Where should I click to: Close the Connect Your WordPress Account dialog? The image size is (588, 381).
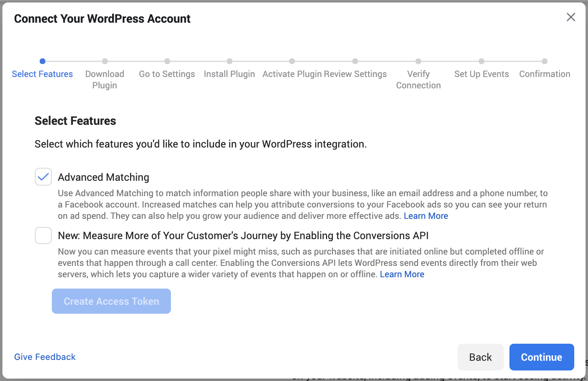(571, 17)
